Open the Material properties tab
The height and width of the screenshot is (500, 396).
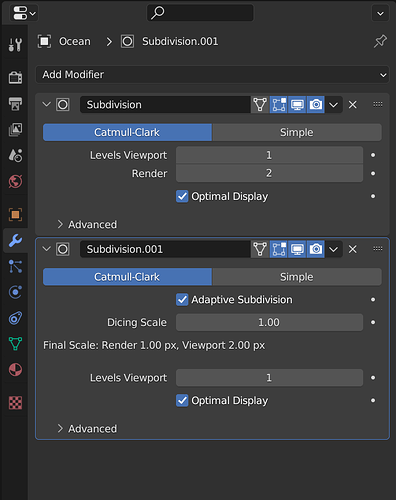15,370
